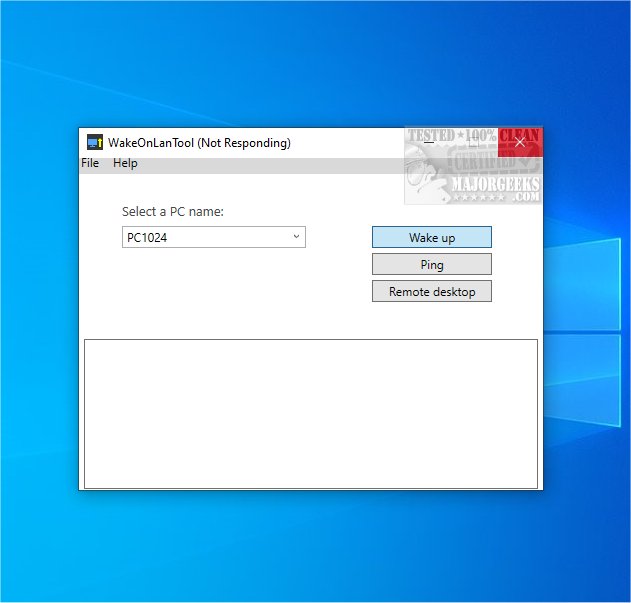Launch Remote desktop via its button
The height and width of the screenshot is (603, 631).
click(431, 291)
